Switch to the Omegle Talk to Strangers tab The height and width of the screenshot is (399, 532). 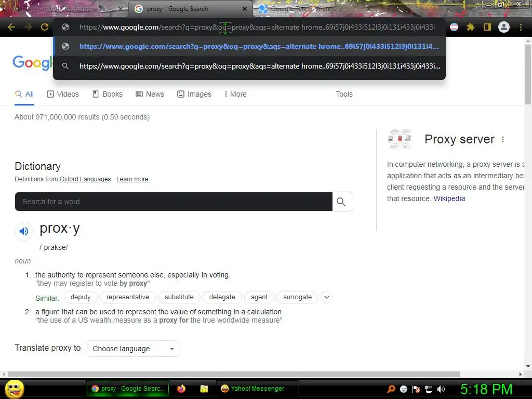coord(305,9)
